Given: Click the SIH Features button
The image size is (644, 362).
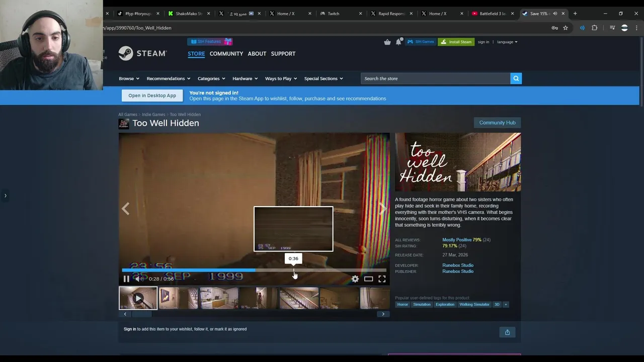Looking at the screenshot, I should (210, 42).
